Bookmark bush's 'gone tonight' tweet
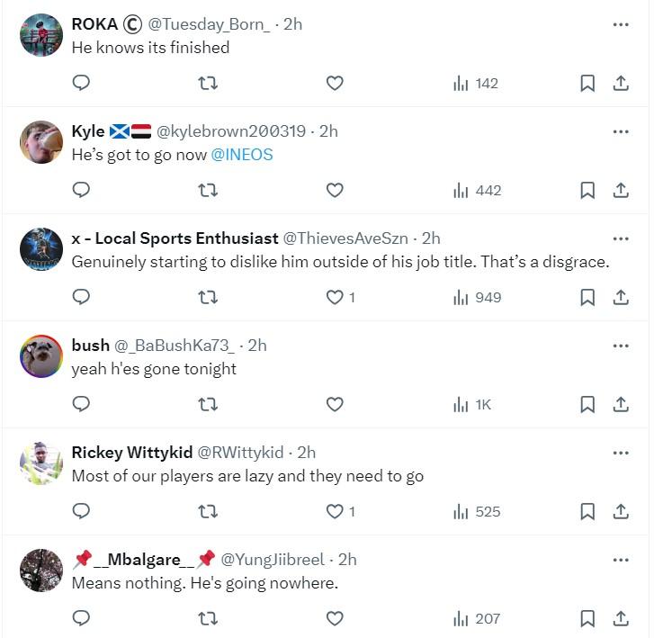 pyautogui.click(x=587, y=404)
